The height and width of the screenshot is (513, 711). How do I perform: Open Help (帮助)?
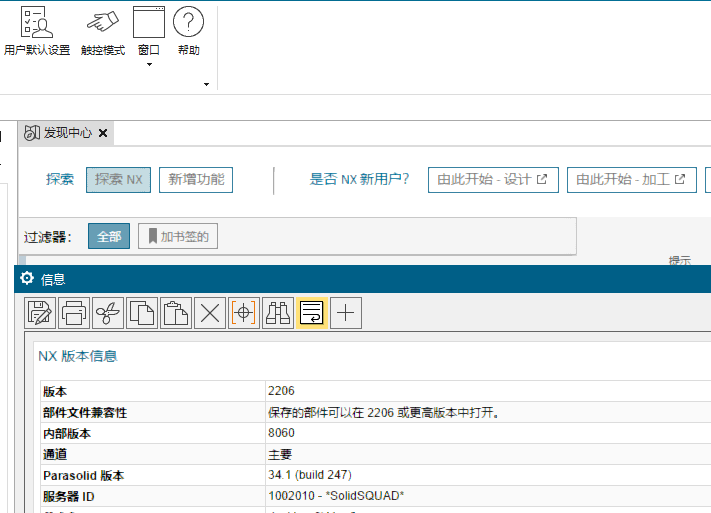(189, 32)
